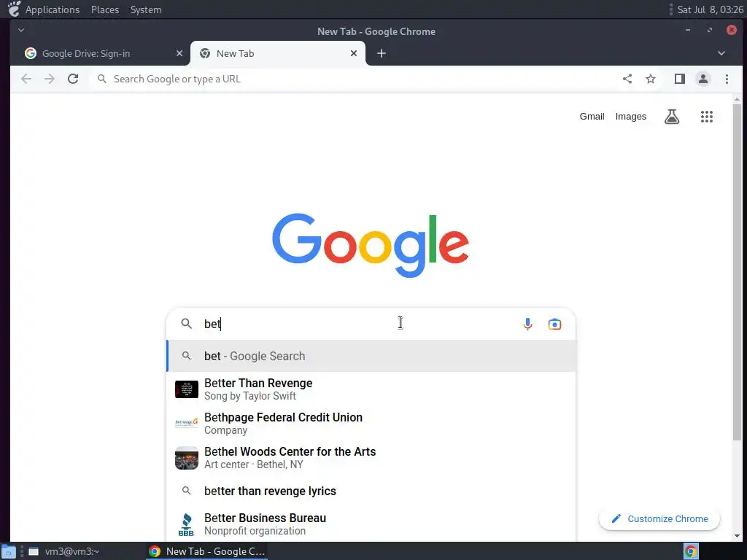Click the Better Business Bureau BBB logo

coord(186,524)
